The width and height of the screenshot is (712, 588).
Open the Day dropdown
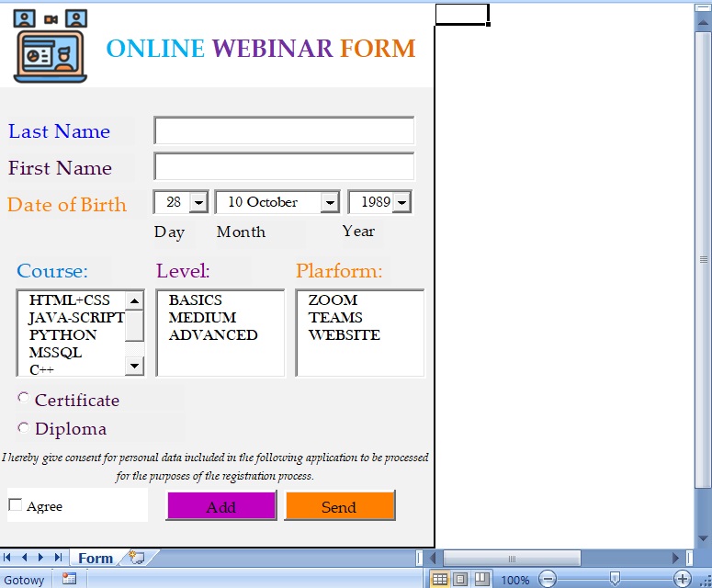coord(198,202)
